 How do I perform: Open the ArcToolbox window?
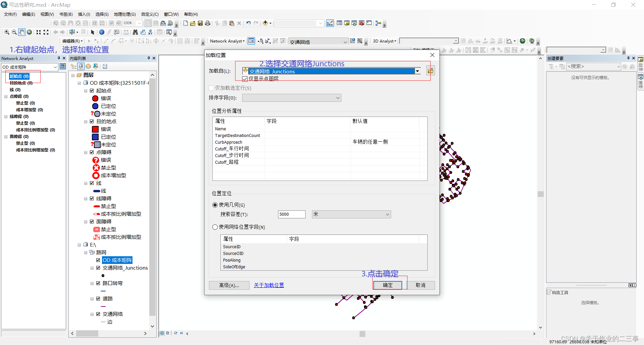point(362,23)
